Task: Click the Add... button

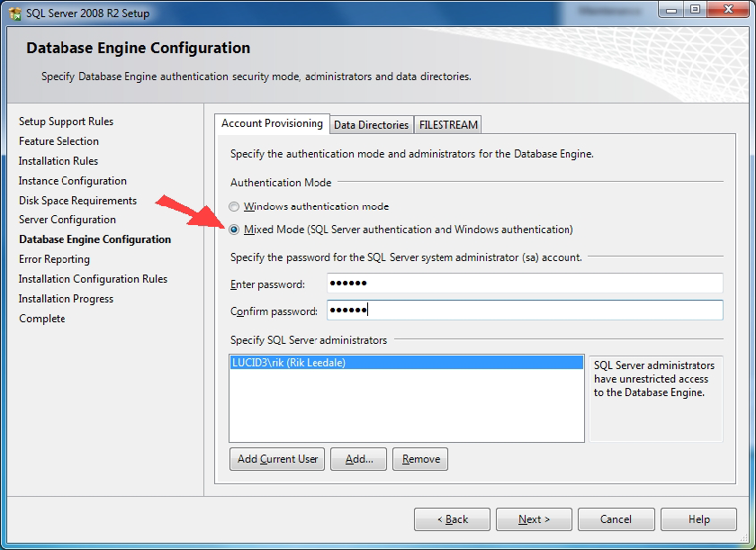Action: 359,459
